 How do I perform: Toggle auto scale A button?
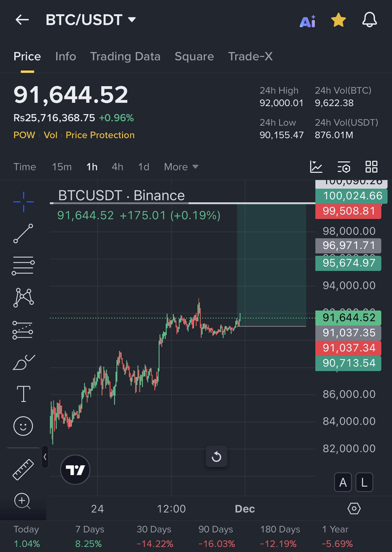tap(343, 482)
